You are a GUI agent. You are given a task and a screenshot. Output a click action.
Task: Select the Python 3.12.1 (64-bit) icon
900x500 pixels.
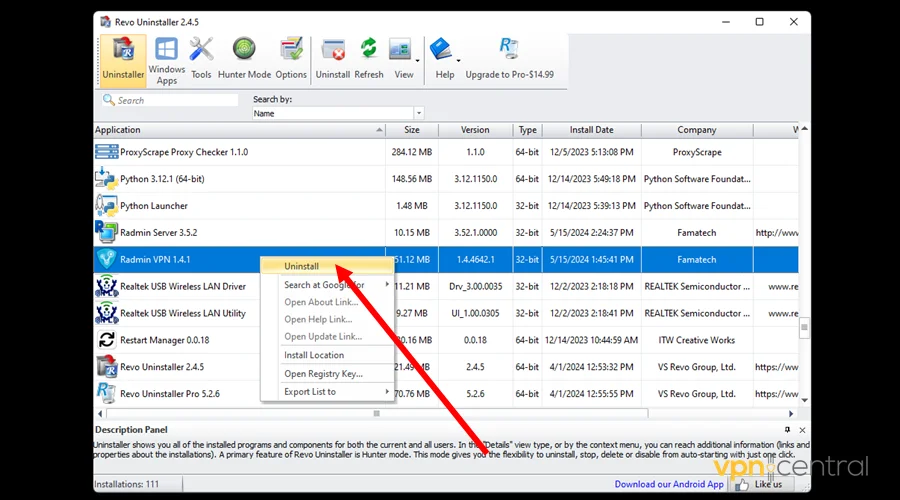pos(106,179)
